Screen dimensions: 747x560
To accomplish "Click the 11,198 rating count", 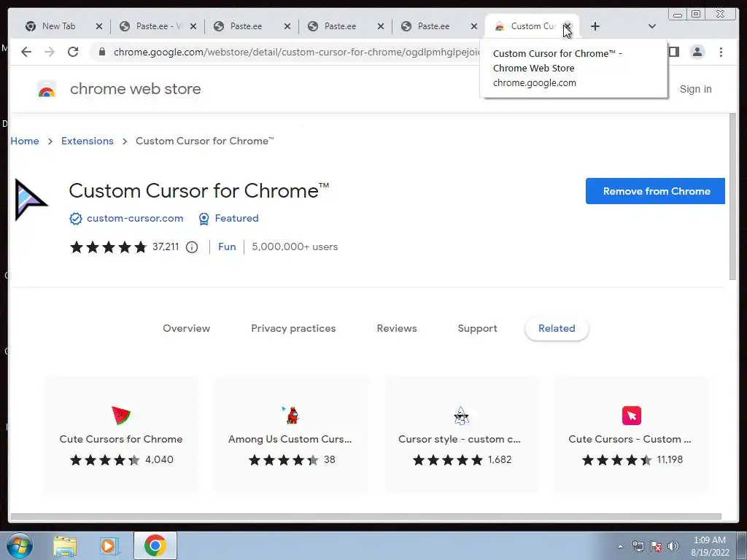I will (x=670, y=459).
